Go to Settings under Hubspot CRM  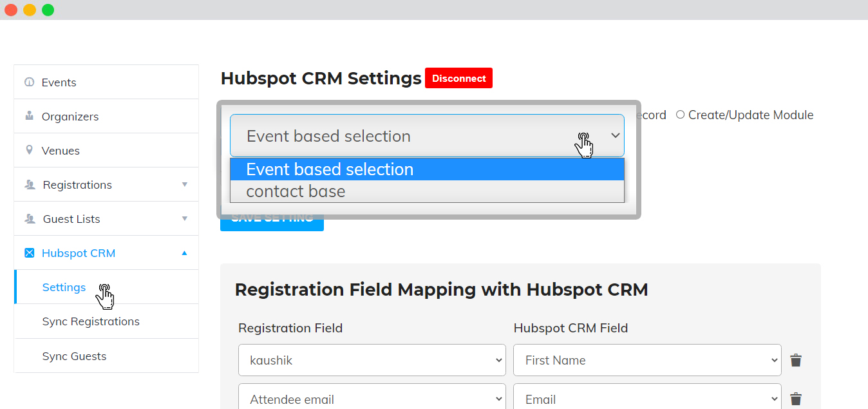(64, 287)
